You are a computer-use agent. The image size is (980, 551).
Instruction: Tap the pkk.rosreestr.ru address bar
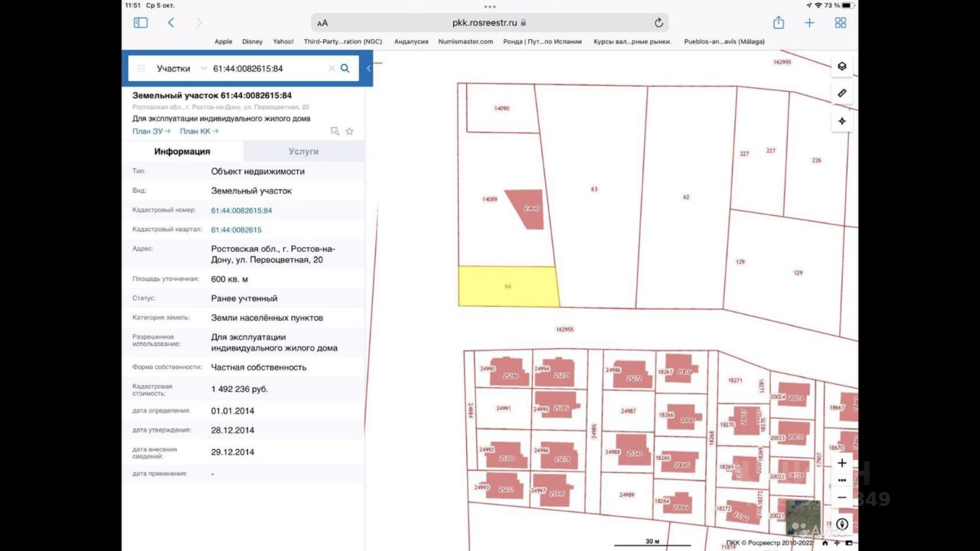pyautogui.click(x=490, y=23)
